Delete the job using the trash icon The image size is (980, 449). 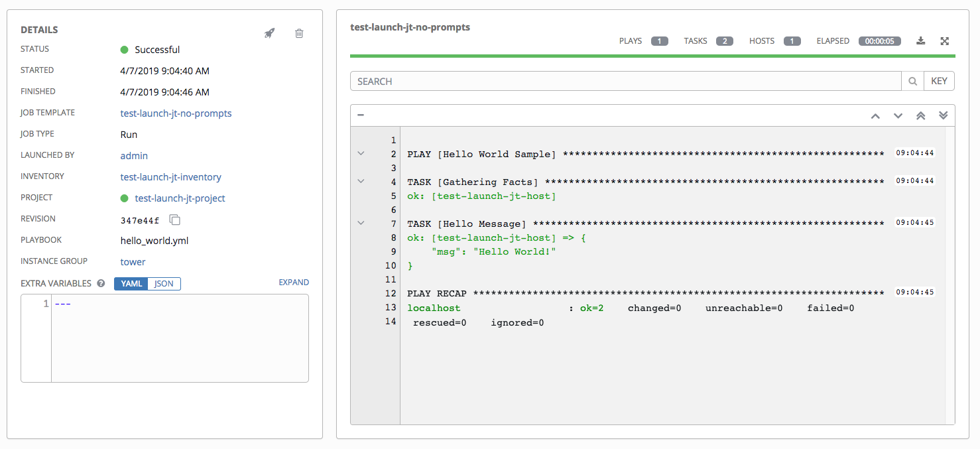pos(299,33)
